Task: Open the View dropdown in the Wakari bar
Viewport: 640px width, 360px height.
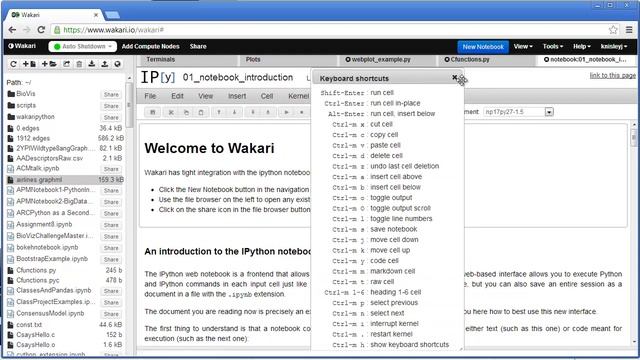Action: pyautogui.click(x=523, y=47)
